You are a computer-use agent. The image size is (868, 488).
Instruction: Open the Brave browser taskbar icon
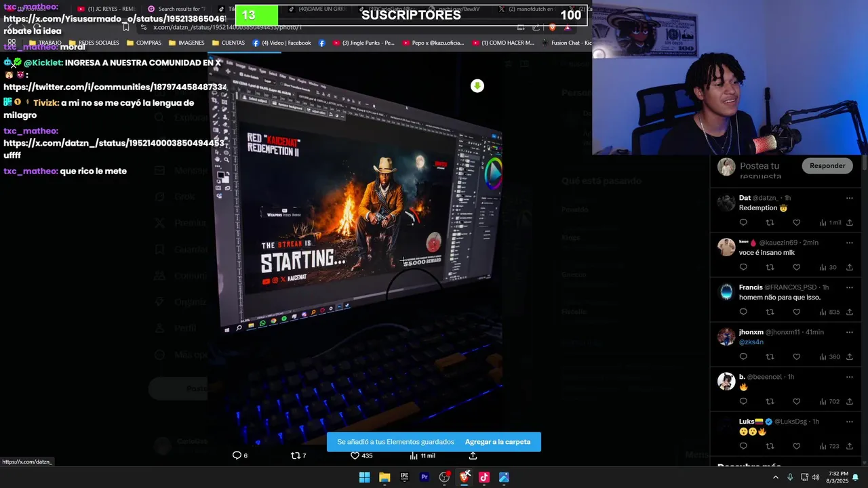[465, 477]
